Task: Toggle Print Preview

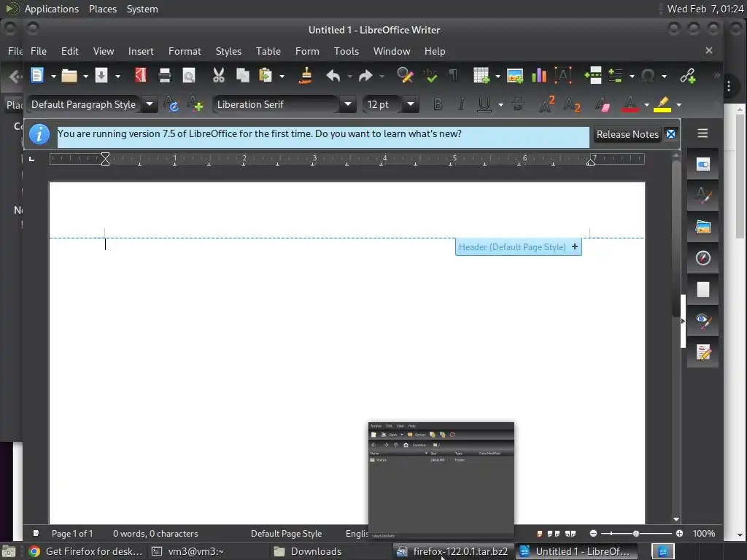Action: click(189, 76)
